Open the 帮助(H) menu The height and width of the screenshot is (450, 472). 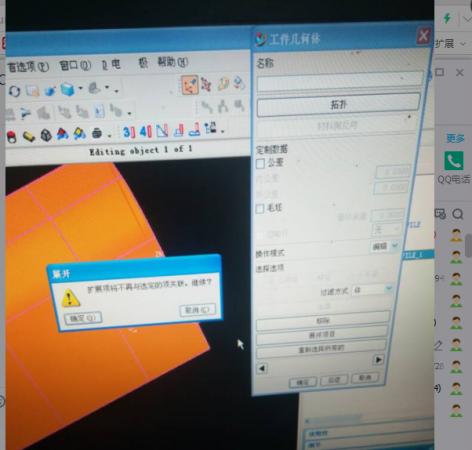pos(173,62)
